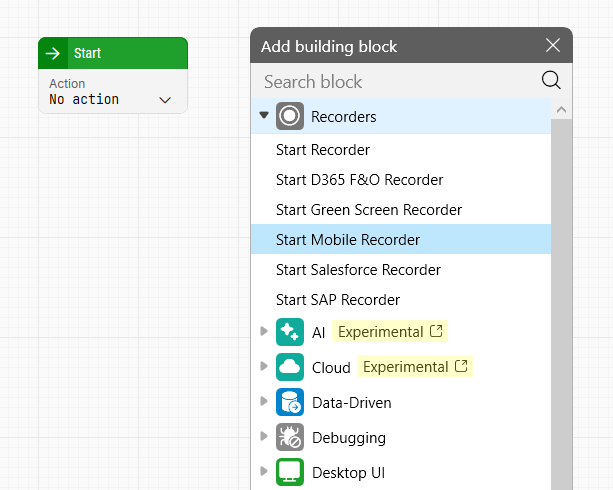This screenshot has height=490, width=613.
Task: Open the Action dropdown on Start block
Action: 165,100
